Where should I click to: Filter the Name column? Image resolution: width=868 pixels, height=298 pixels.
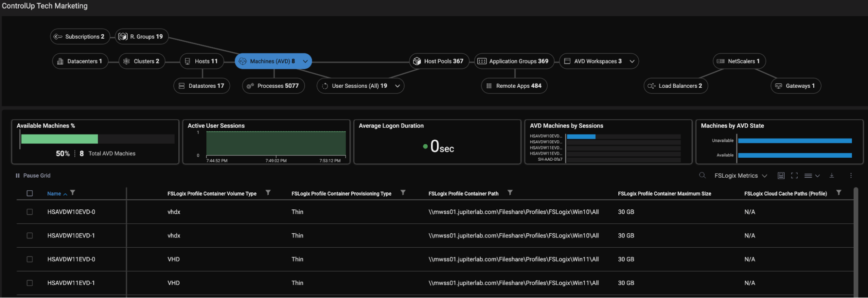(x=73, y=193)
